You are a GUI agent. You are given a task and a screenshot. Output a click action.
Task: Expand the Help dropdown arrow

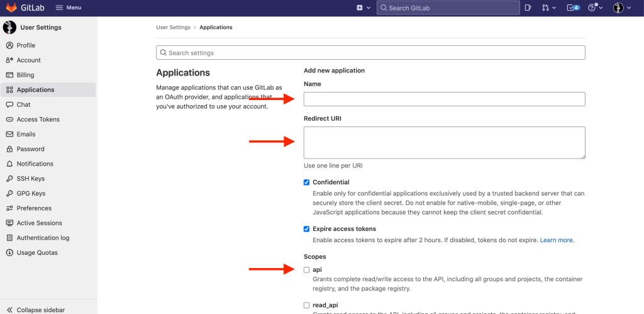(601, 8)
